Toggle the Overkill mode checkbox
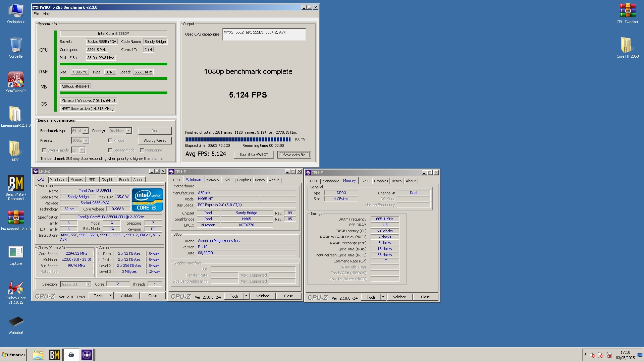This screenshot has width=644, height=362. coord(44,150)
